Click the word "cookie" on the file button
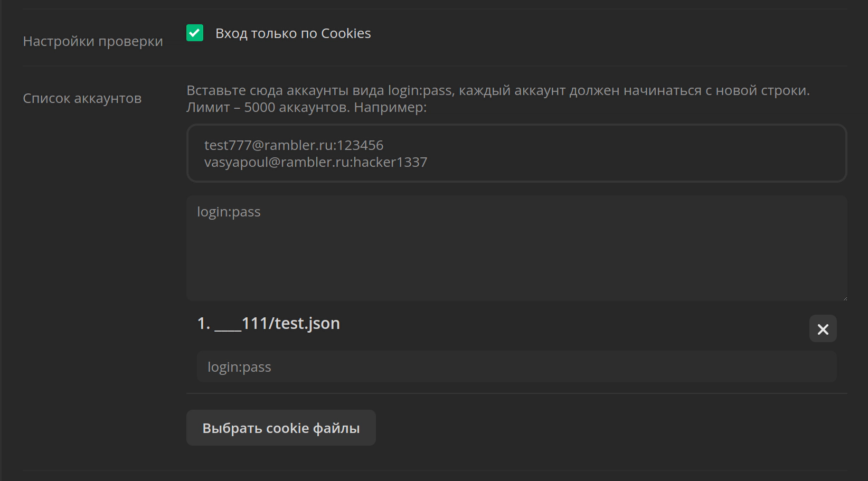Screen dimensions: 868x481 coord(287,428)
